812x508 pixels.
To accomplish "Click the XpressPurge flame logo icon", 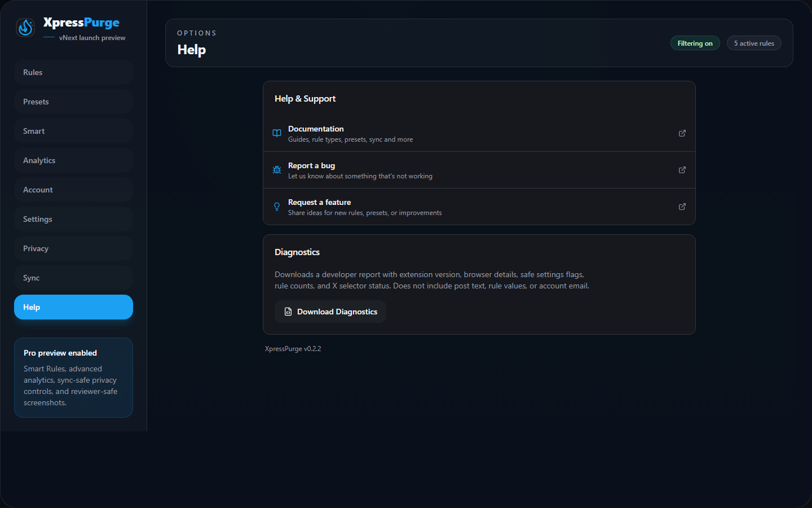I will click(x=25, y=27).
